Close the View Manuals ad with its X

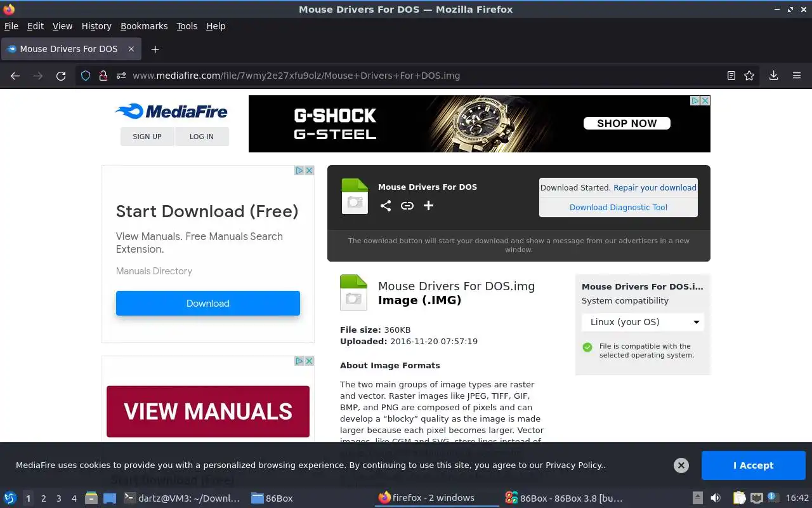(309, 361)
